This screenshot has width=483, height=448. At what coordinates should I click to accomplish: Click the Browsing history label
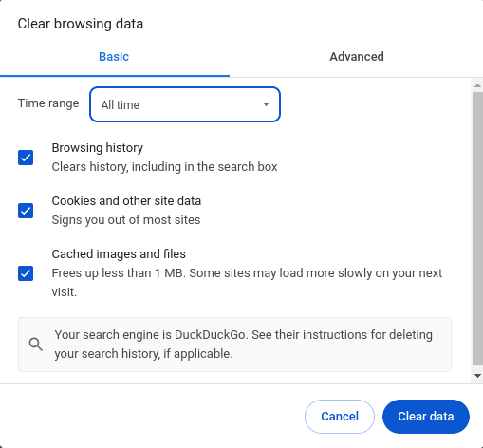pyautogui.click(x=98, y=148)
